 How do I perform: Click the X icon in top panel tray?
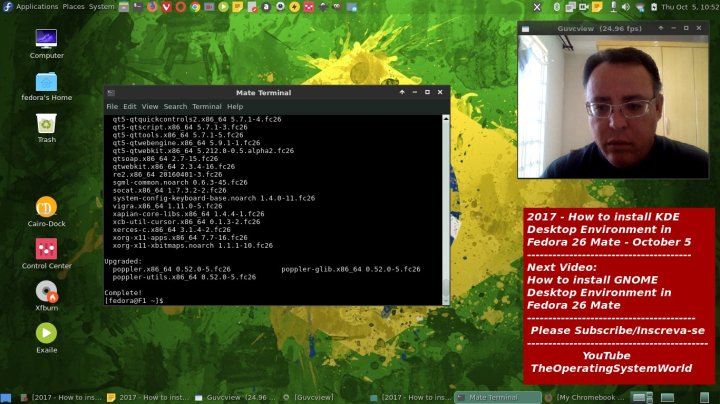[x=537, y=6]
